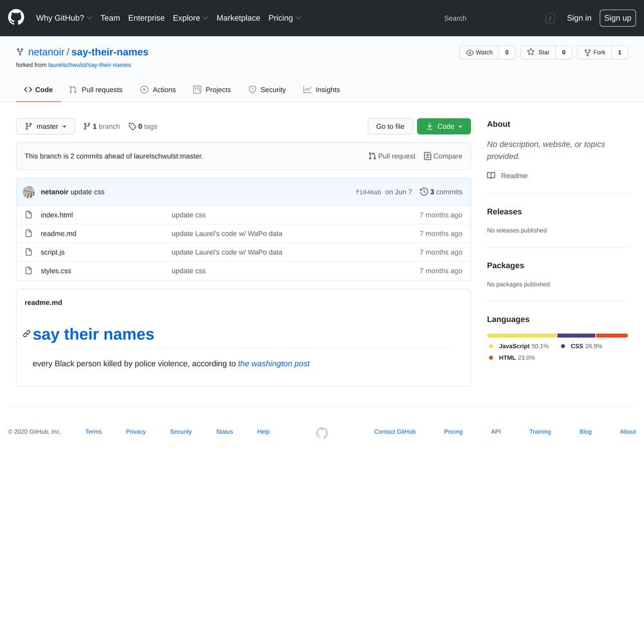This screenshot has height=644, width=644.
Task: Click the pull request icon in branch notice
Action: 372,156
